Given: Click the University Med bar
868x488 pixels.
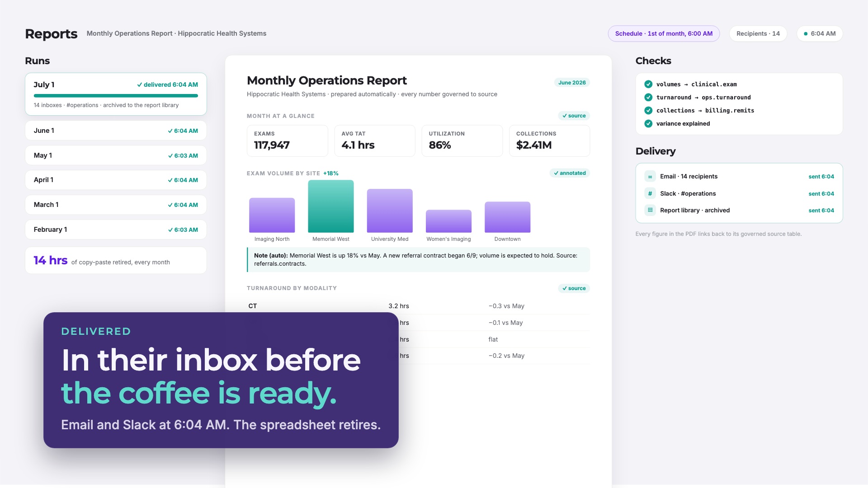Looking at the screenshot, I should [390, 211].
